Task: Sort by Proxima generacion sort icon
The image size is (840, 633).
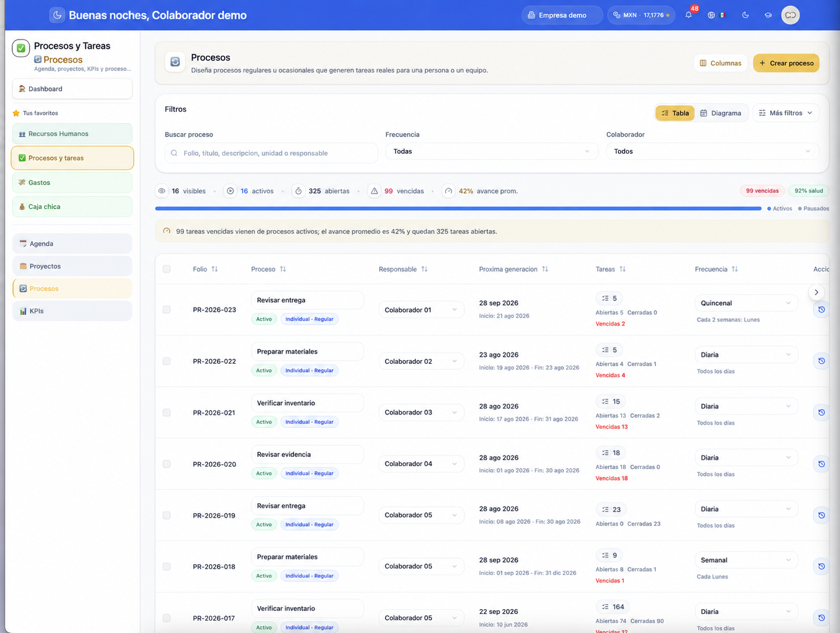Action: coord(545,269)
